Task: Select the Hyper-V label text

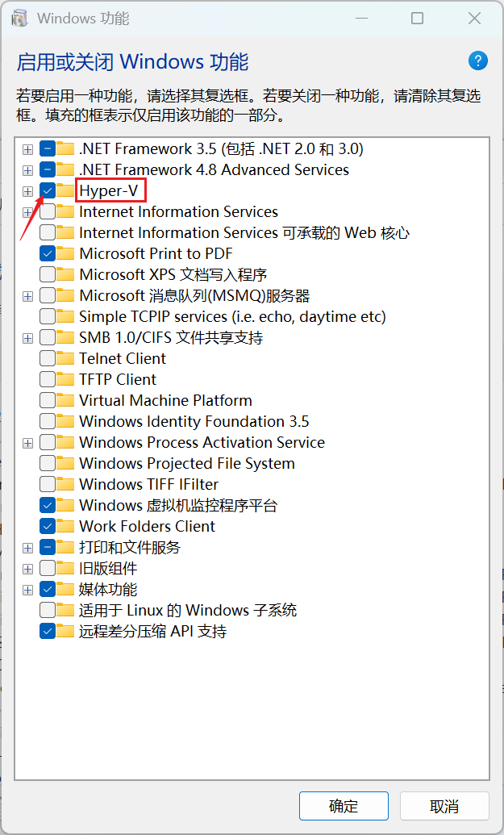Action: 109,190
